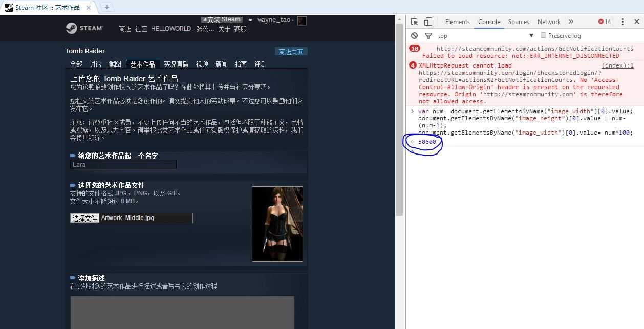644x329 pixels.
Task: Open the 视频 community tab
Action: click(202, 64)
